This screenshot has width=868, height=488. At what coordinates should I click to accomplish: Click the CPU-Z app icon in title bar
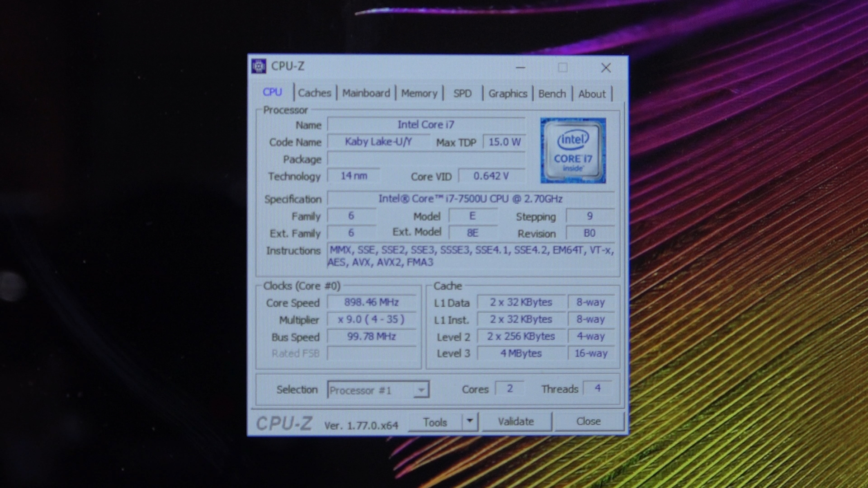[x=259, y=66]
